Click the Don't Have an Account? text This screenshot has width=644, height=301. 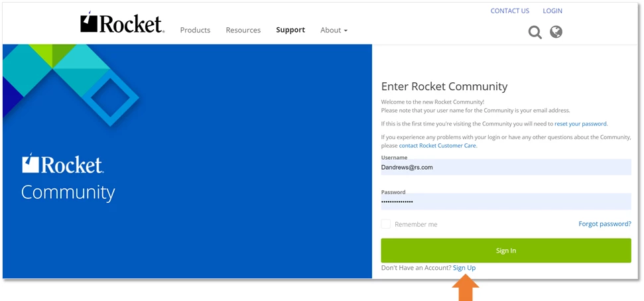coord(416,268)
